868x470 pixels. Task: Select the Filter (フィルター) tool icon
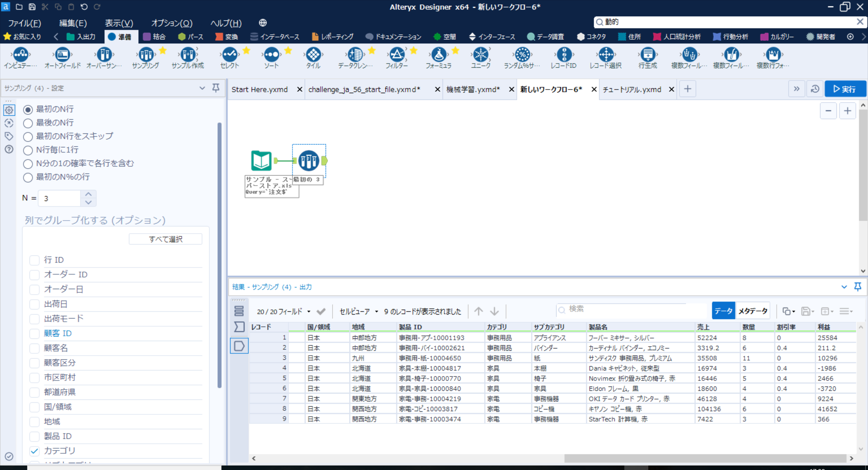[x=397, y=55]
